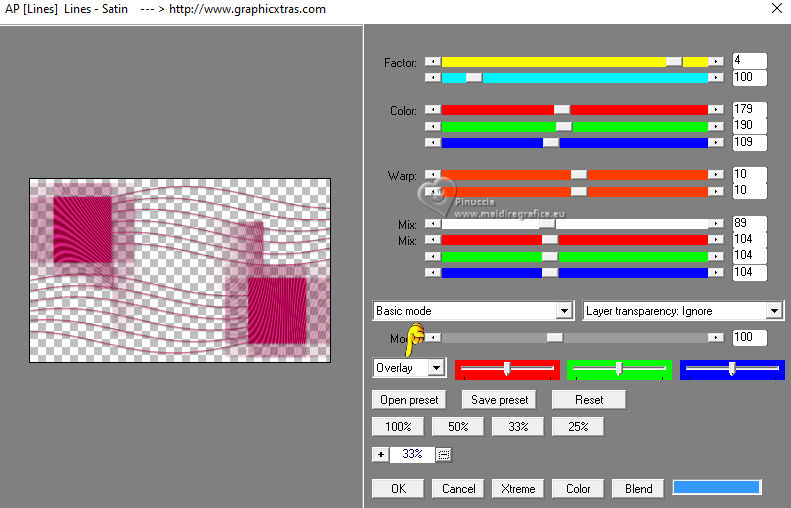Set preview zoom to 25%
Image resolution: width=791 pixels, height=508 pixels.
click(x=578, y=427)
